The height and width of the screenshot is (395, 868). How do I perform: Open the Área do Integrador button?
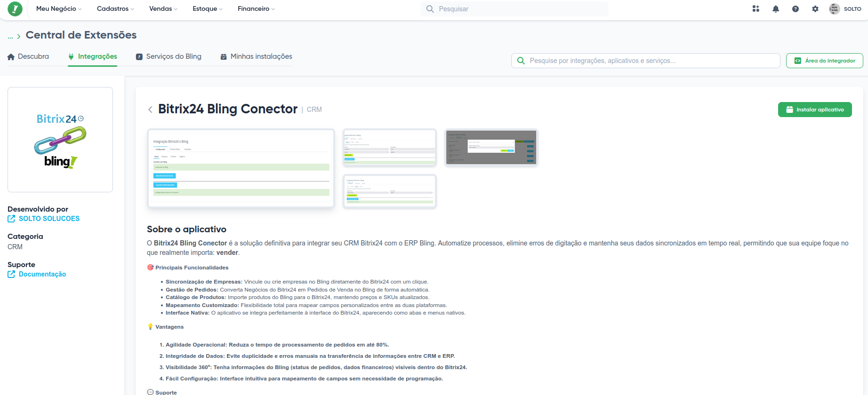click(825, 61)
